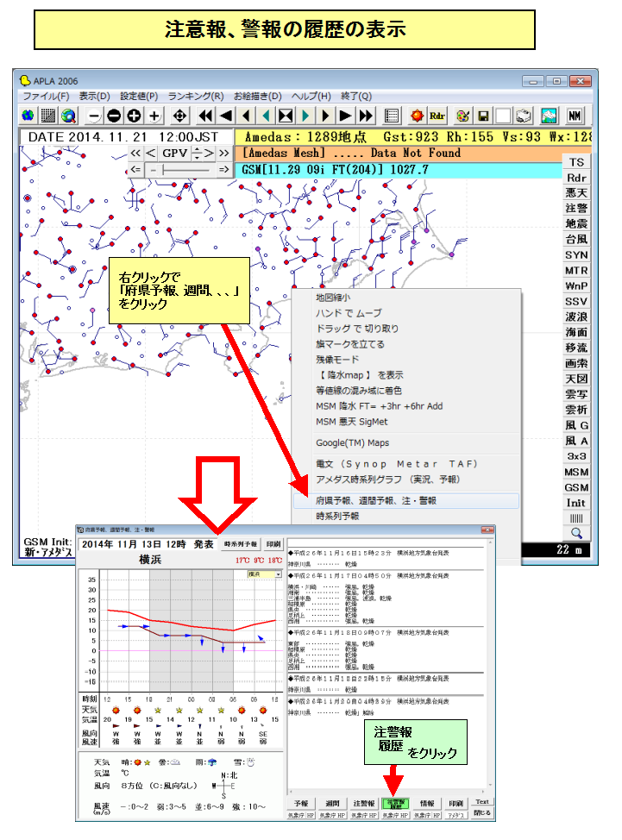Viewport: 622px width, 840px height.
Task: Open the 設定値(P) menu
Action: click(x=139, y=97)
